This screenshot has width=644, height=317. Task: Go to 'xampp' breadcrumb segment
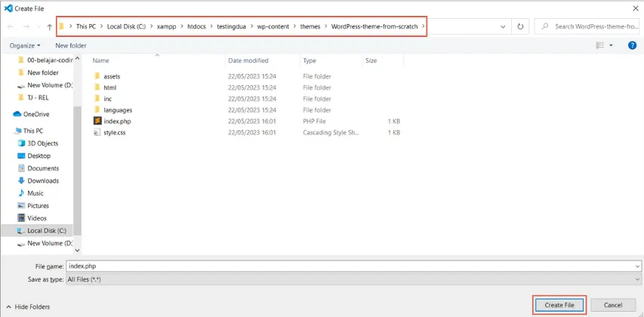pyautogui.click(x=166, y=26)
